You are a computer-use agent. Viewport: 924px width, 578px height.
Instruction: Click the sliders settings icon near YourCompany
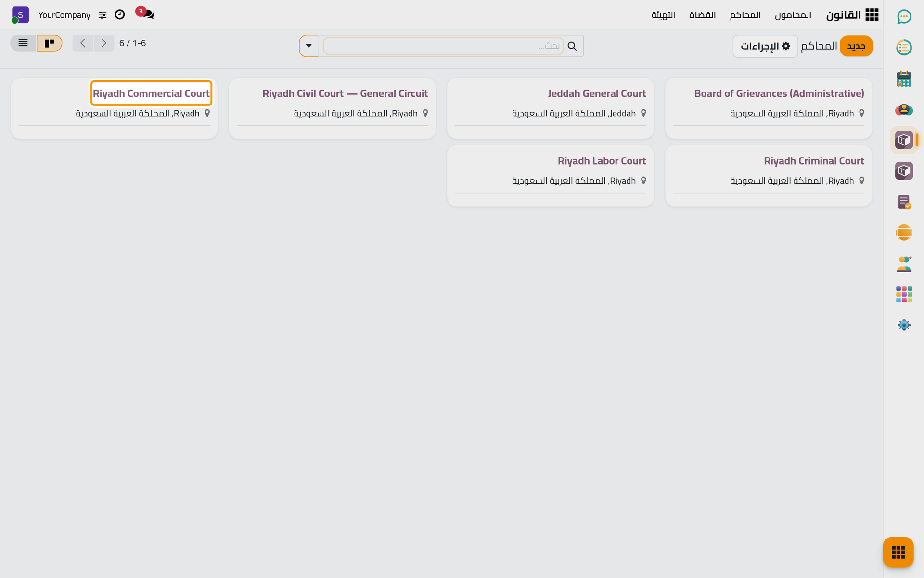coord(103,15)
